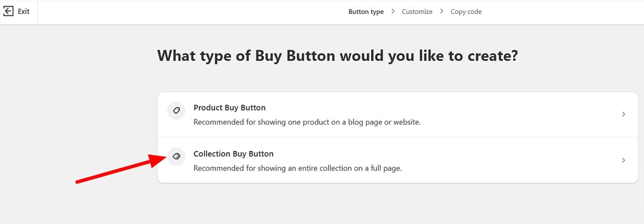Select the Button type breadcrumb step
644x224 pixels.
click(x=366, y=12)
